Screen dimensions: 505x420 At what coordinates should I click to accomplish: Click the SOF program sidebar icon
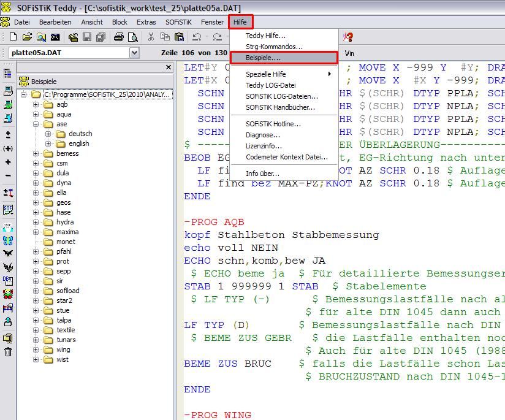point(8,210)
